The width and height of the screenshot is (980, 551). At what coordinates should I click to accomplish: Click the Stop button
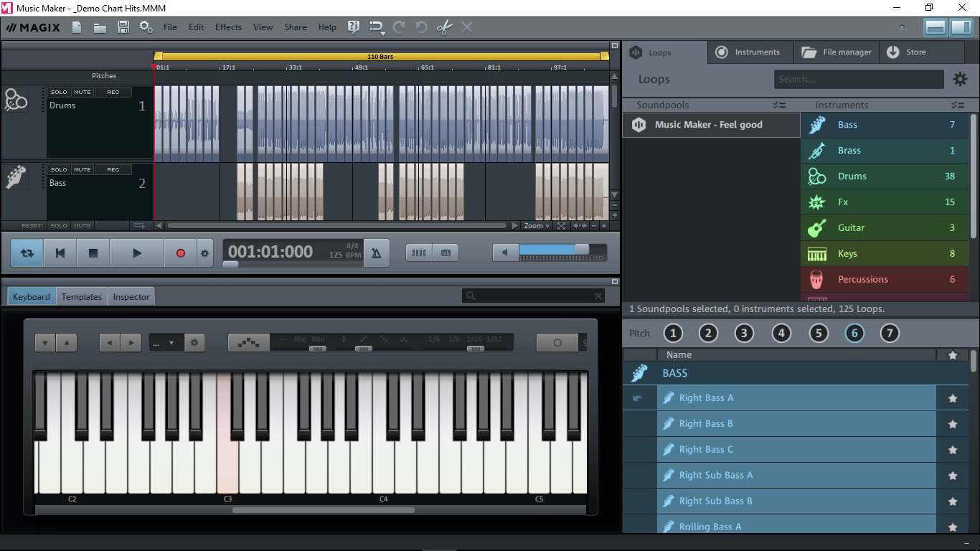(x=93, y=253)
